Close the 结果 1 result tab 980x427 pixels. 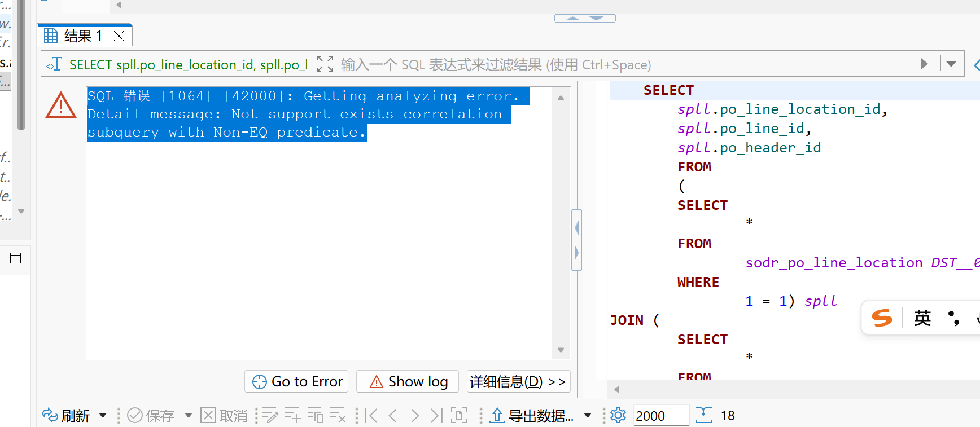[x=119, y=36]
